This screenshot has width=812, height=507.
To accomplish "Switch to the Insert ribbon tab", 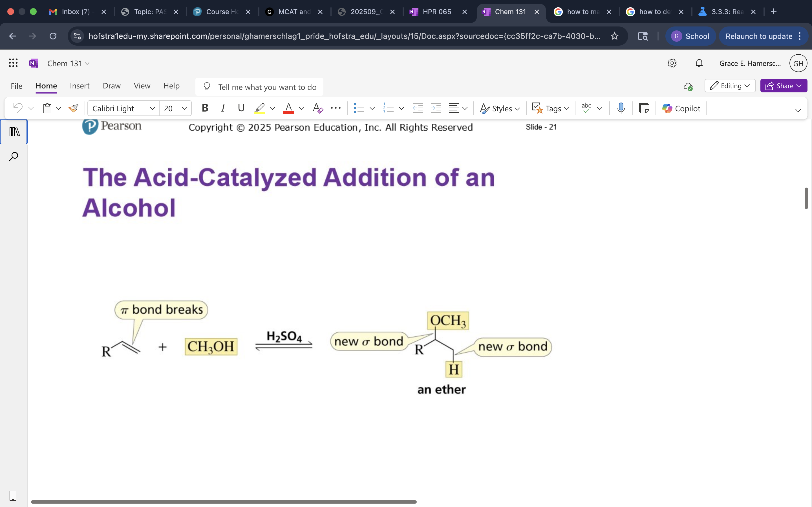I will (x=80, y=86).
